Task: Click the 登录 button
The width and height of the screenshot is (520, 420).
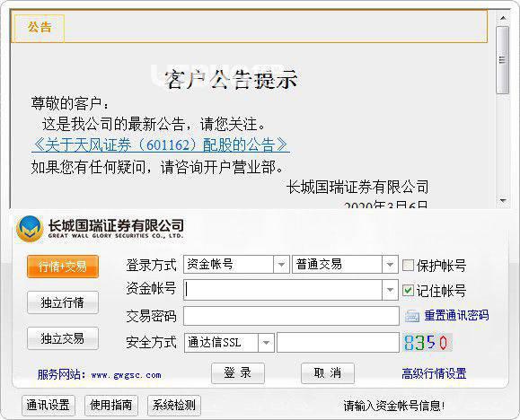Action: pyautogui.click(x=238, y=373)
